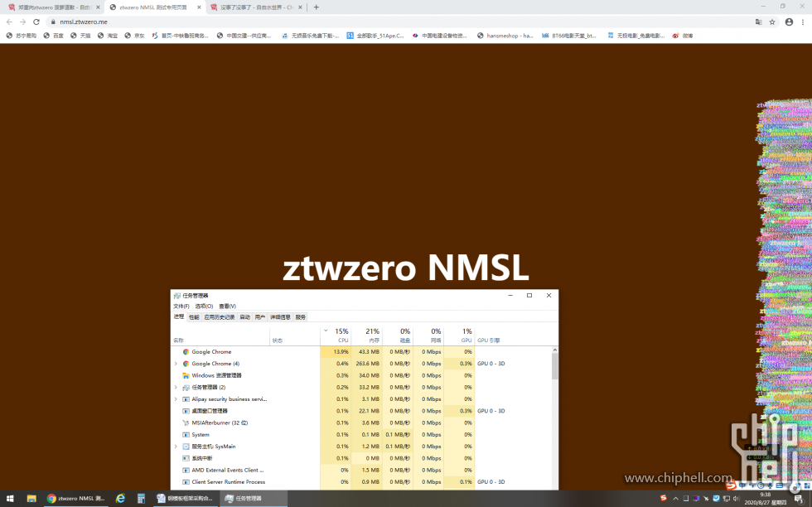The image size is (812, 507).
Task: Select the System process row
Action: (201, 434)
